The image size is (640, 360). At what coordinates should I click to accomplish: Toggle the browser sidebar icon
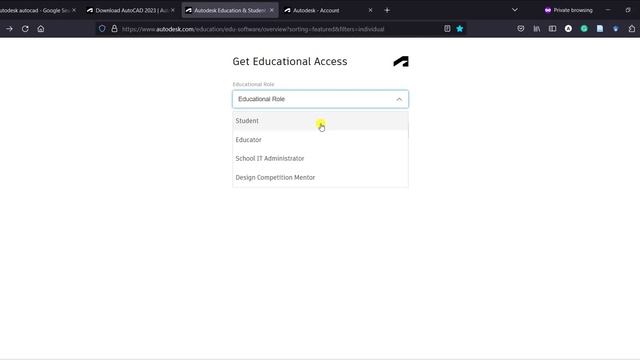552,29
